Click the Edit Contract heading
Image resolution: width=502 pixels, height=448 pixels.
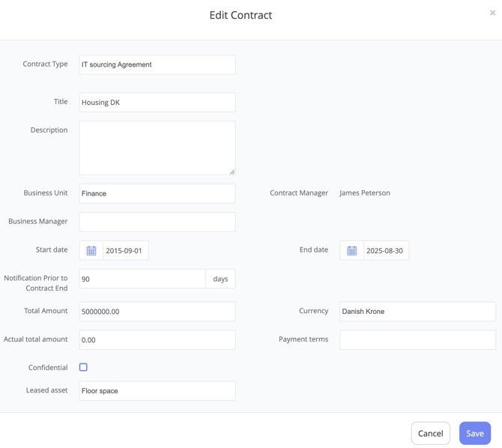point(241,15)
